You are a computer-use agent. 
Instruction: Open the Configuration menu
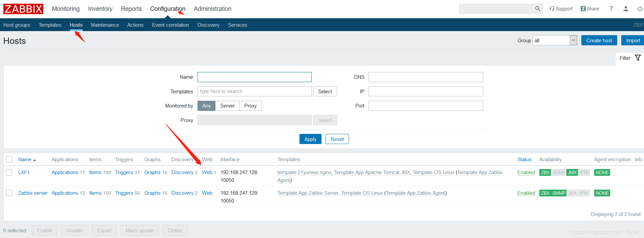[x=168, y=9]
